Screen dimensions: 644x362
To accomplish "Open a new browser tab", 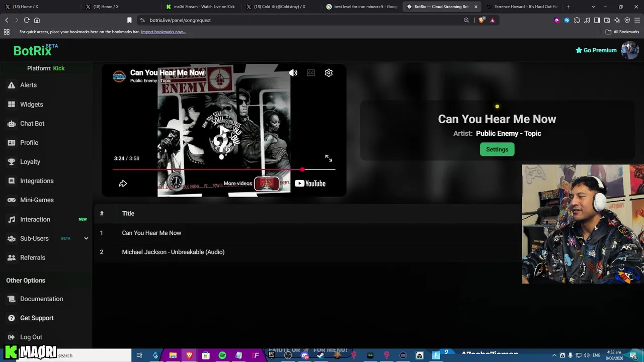I will pyautogui.click(x=568, y=7).
